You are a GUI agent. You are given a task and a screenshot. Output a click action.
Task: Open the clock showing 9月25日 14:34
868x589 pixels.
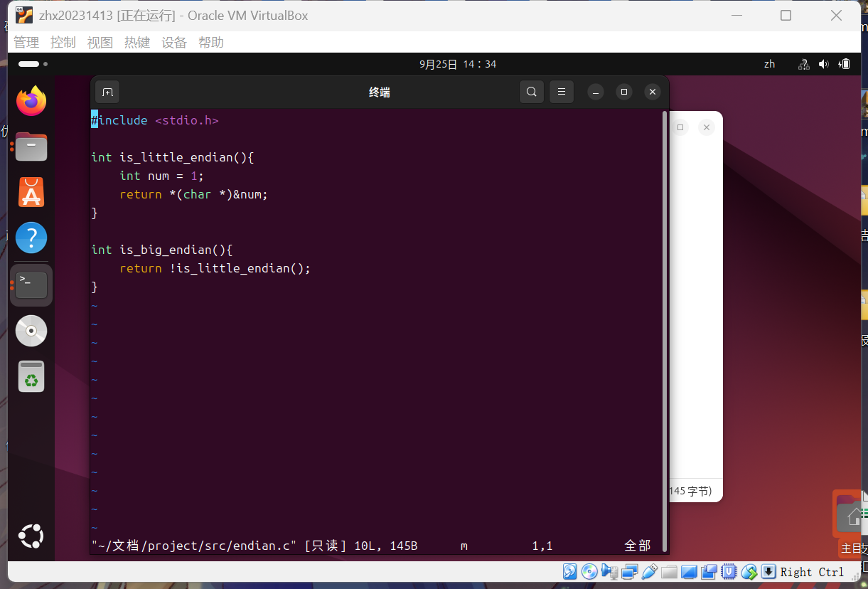click(x=458, y=64)
